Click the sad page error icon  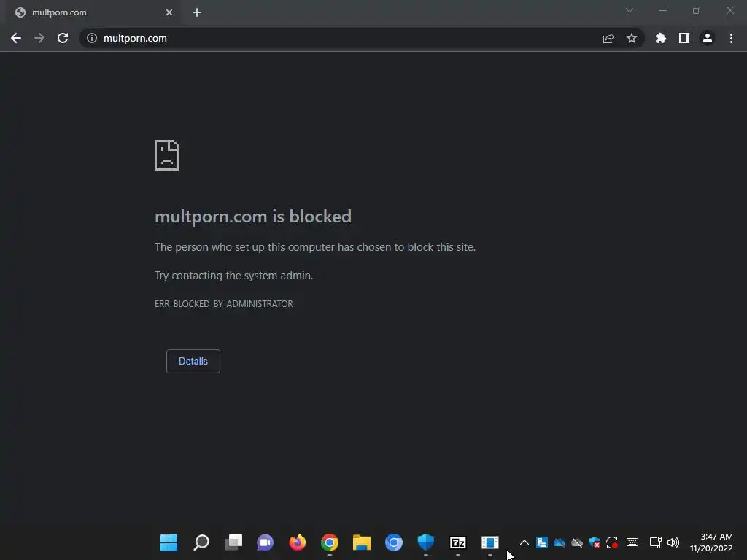point(167,155)
